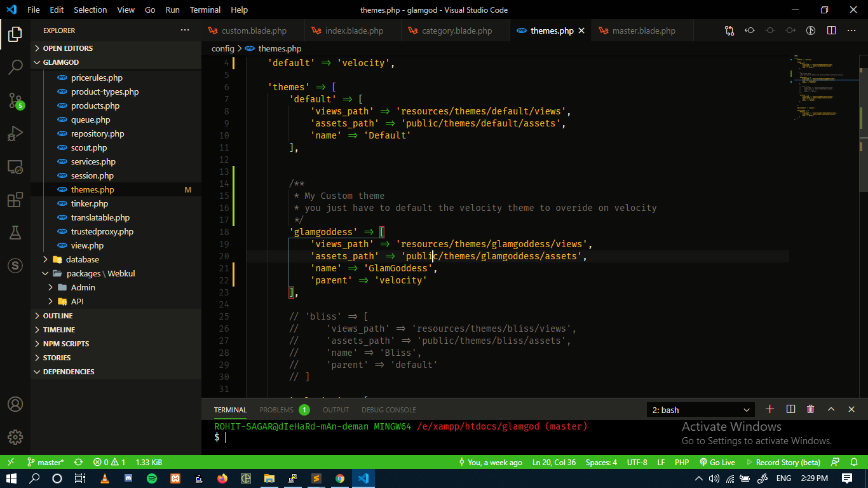Open the Help menu
Image resolution: width=868 pixels, height=488 pixels.
240,10
